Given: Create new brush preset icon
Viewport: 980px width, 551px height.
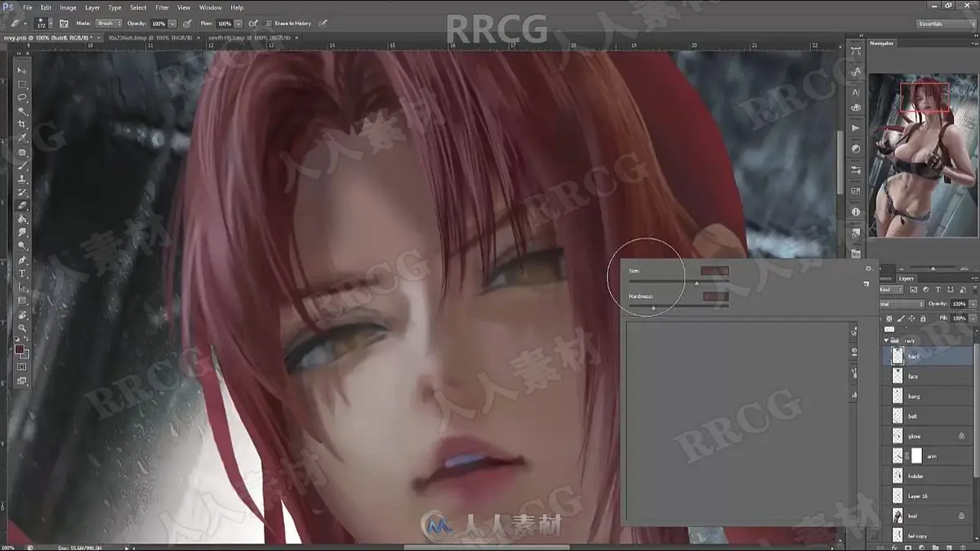Looking at the screenshot, I should 866,283.
